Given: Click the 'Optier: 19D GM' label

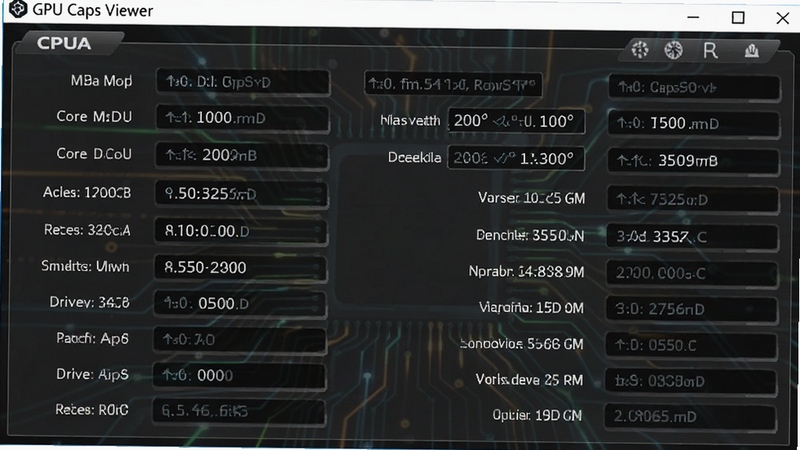Looking at the screenshot, I should (x=537, y=416).
